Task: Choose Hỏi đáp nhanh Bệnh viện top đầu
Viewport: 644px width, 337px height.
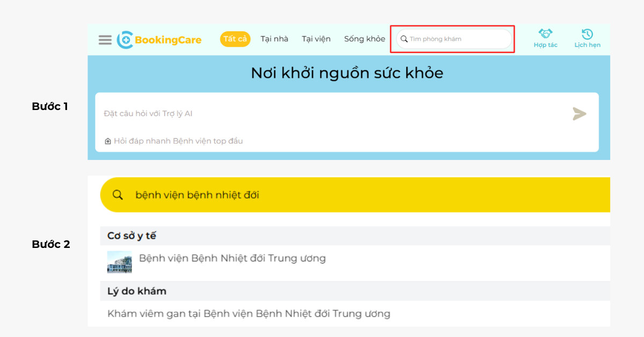Action: (178, 141)
